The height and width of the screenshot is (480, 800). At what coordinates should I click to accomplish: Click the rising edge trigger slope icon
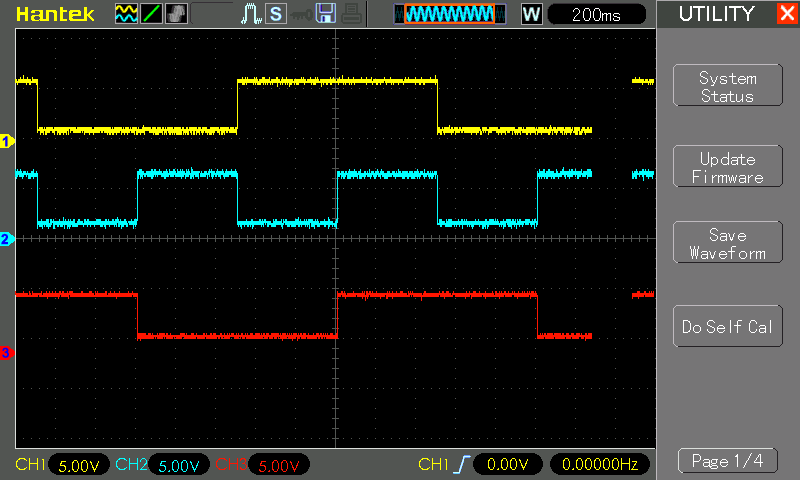click(x=461, y=465)
